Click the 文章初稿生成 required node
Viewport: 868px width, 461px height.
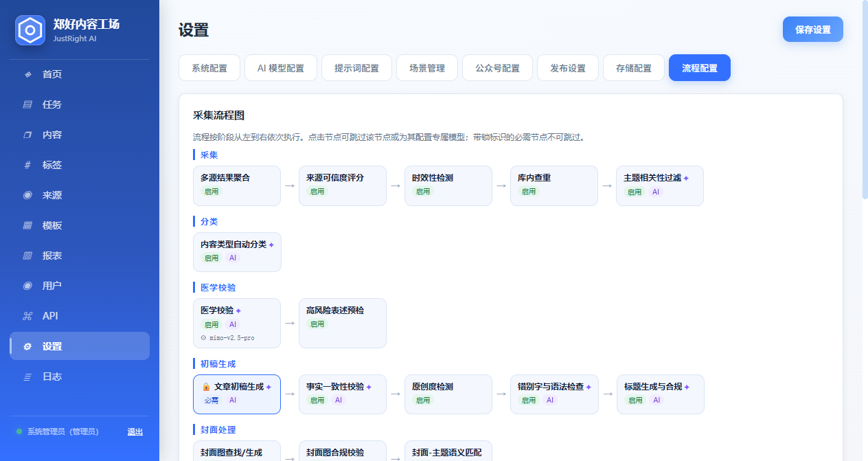[237, 394]
